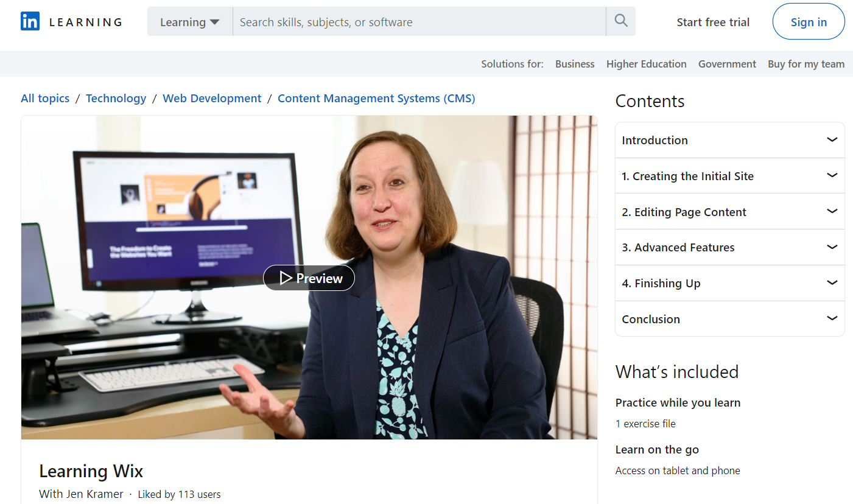
Task: Click the search magnifier icon
Action: tap(620, 21)
